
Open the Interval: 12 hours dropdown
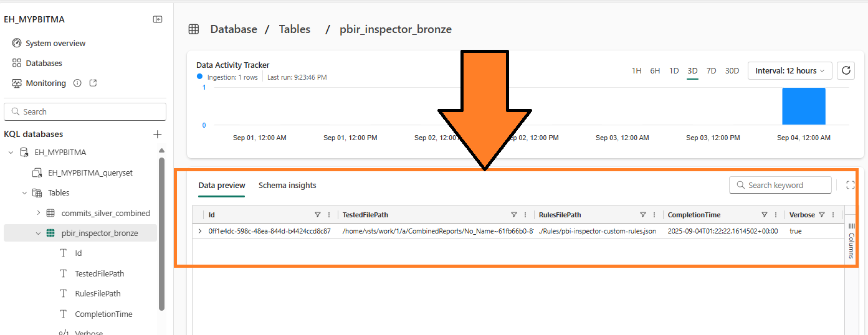[789, 70]
